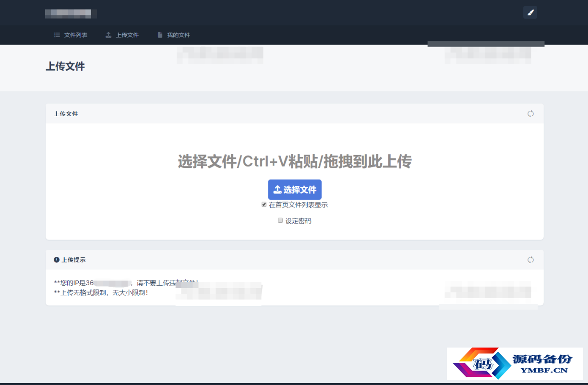588x385 pixels.
Task: Click the drop area text 选择文件/Ctrl+V粘贴/拖拽到此上传
Action: tap(295, 162)
